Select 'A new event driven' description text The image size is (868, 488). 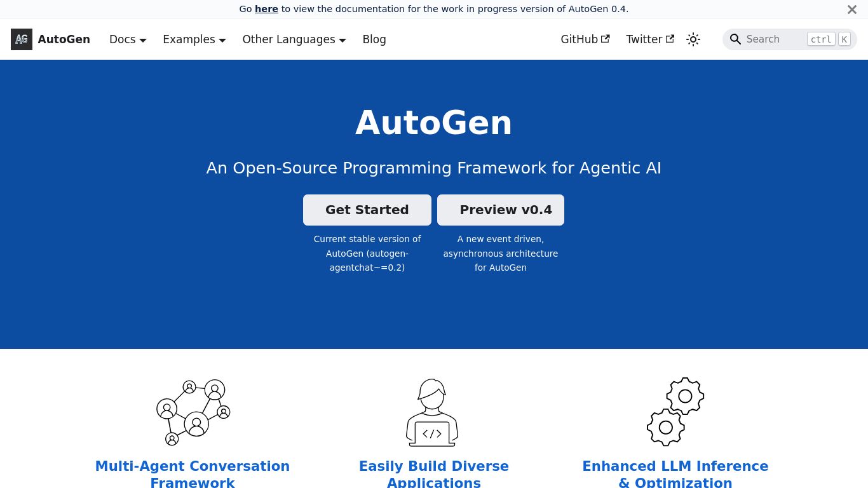501,253
